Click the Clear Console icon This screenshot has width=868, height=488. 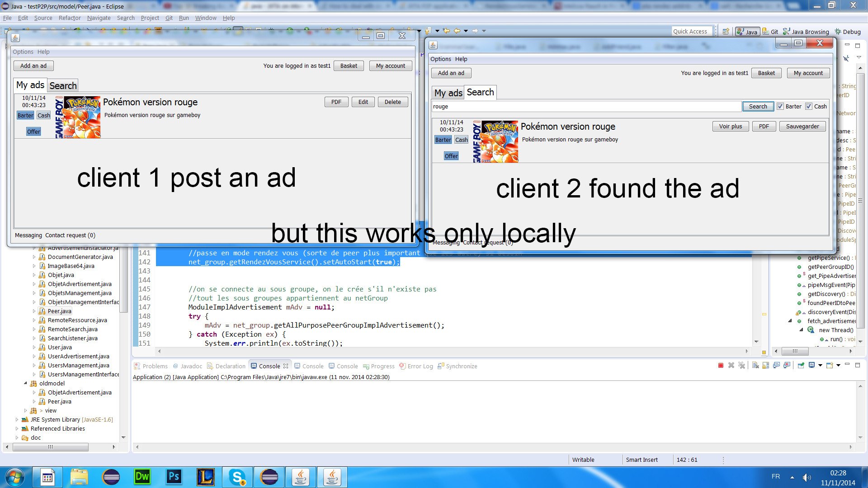[755, 366]
